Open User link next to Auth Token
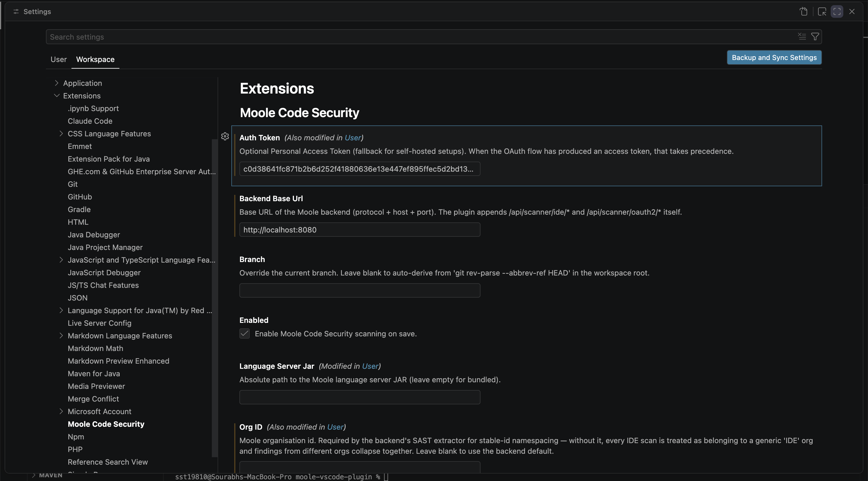The height and width of the screenshot is (481, 868). tap(352, 138)
